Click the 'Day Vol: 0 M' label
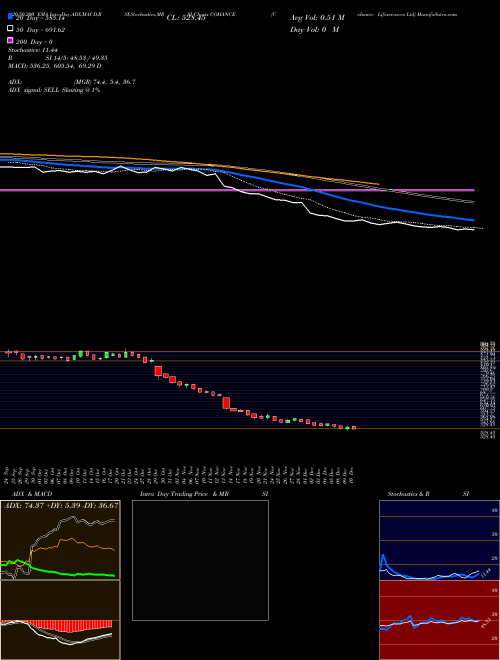Screen dimensions: 500x660 [x=314, y=29]
